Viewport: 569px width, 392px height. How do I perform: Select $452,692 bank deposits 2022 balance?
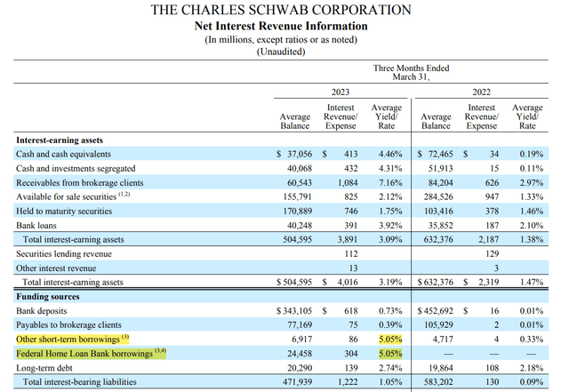click(x=435, y=311)
